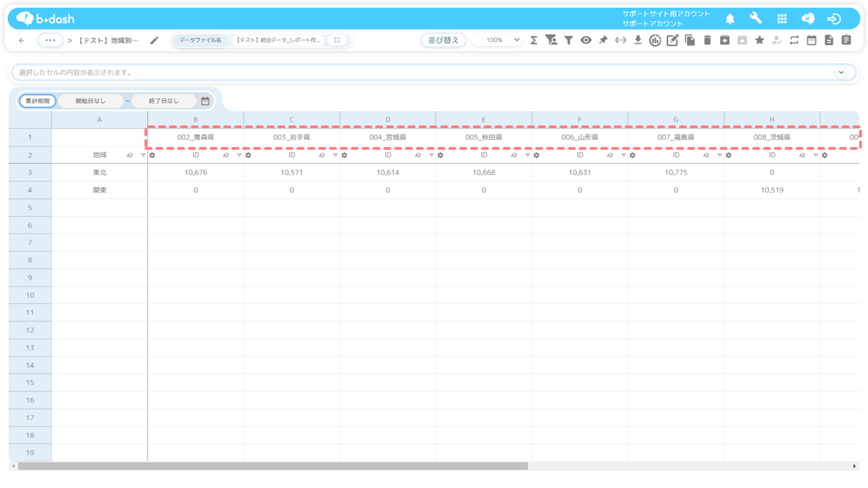This screenshot has width=868, height=488.
Task: Click the clipboard icon in toolbar
Action: coord(846,41)
